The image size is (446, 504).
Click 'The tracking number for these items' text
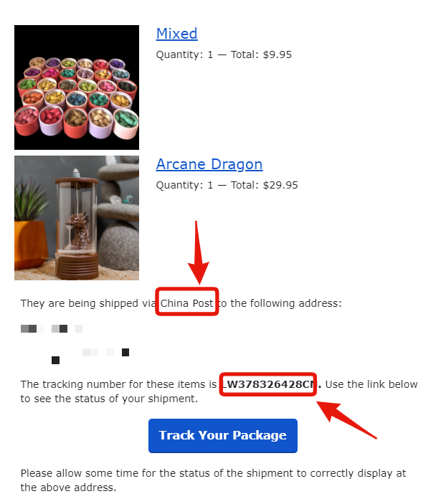coord(118,384)
